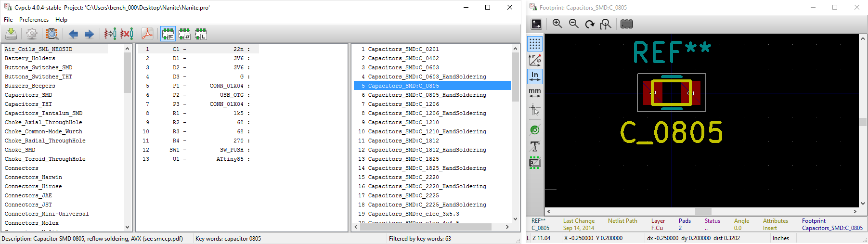Open the Help menu
The image size is (868, 244).
tap(61, 20)
